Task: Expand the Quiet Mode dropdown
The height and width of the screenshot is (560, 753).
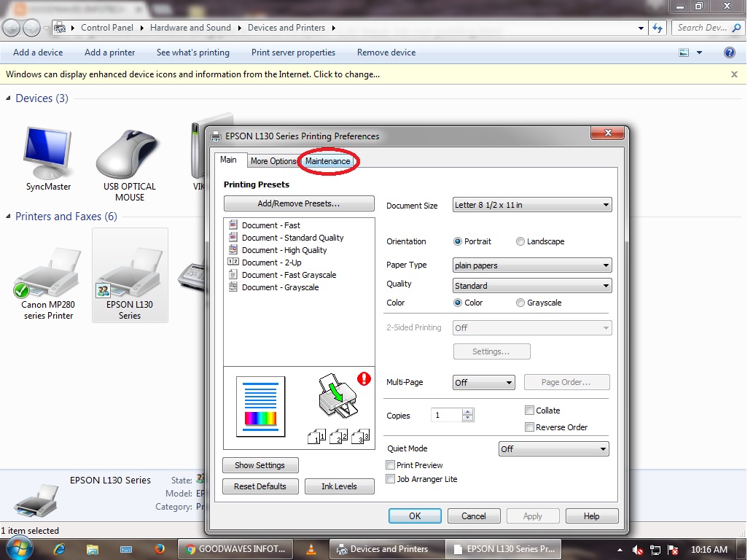Action: tap(604, 448)
